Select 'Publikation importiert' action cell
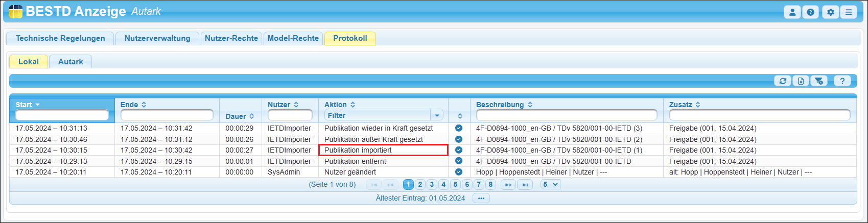 coord(383,150)
